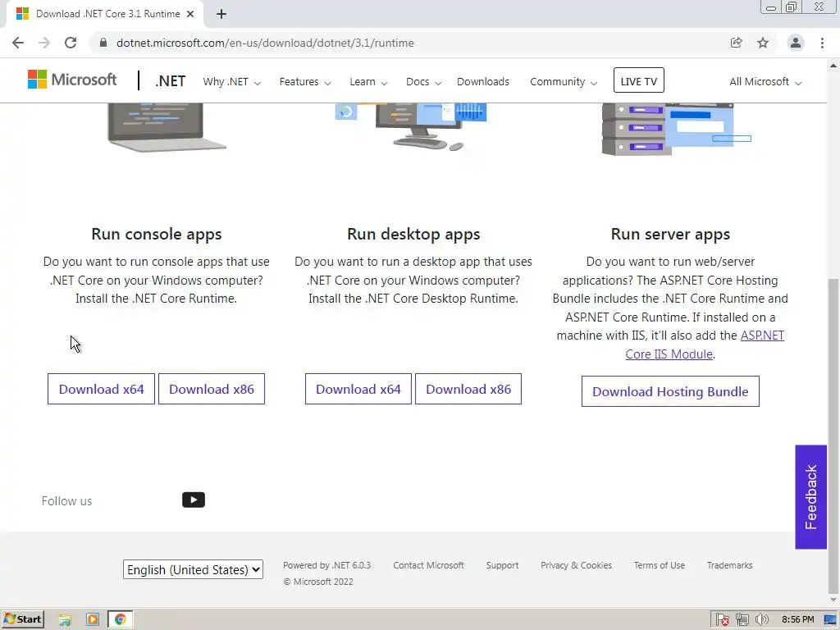Expand the Learn menu
840x630 pixels.
click(368, 82)
